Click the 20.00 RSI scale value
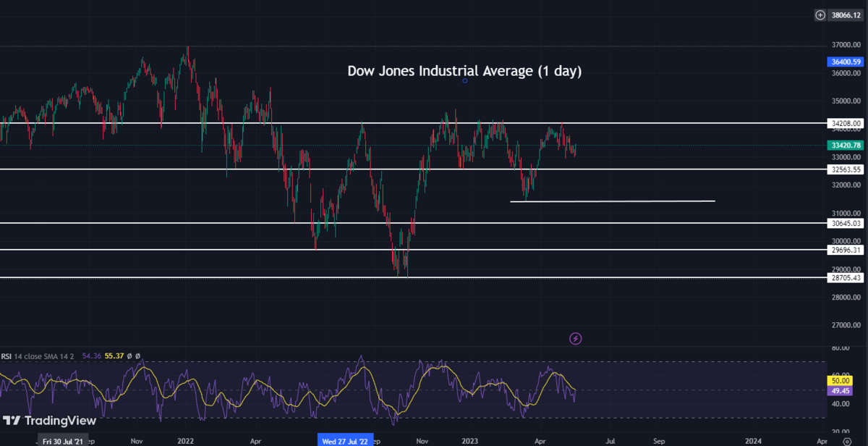This screenshot has width=868, height=446. [x=841, y=432]
